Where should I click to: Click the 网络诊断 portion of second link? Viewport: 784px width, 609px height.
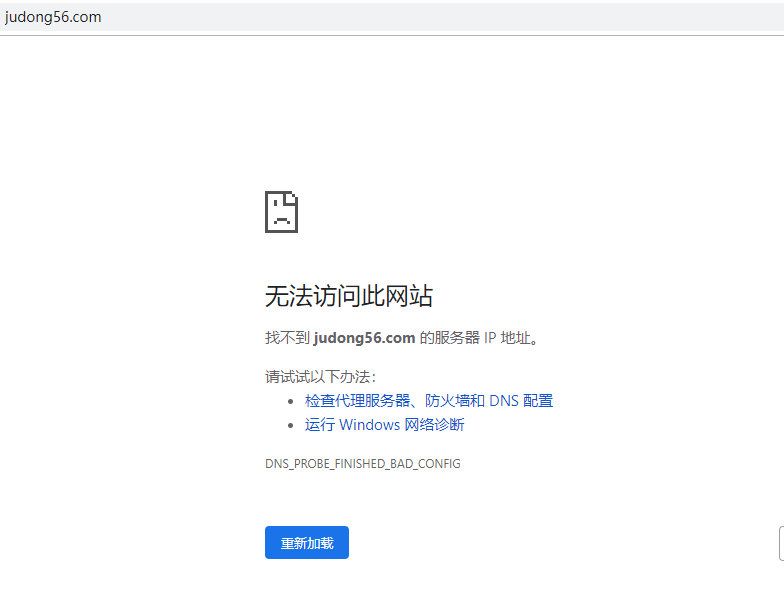(434, 424)
